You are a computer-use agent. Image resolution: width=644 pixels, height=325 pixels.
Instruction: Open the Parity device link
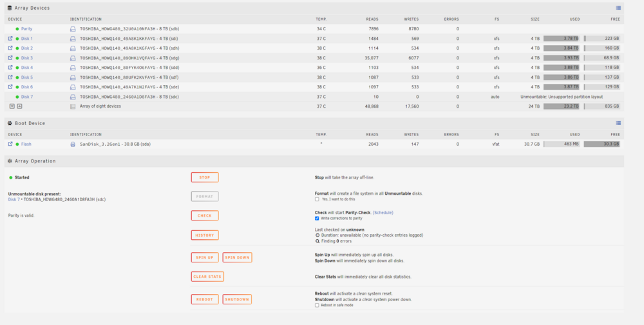(26, 29)
